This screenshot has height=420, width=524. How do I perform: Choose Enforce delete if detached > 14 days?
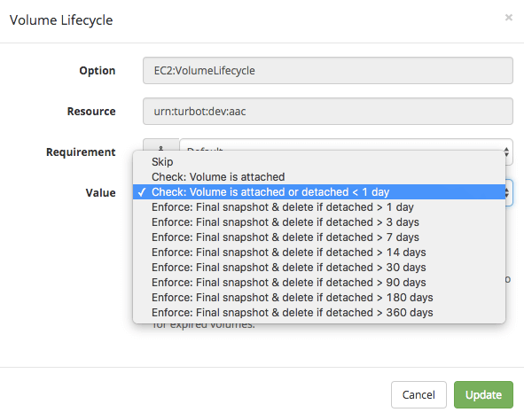[x=319, y=252]
